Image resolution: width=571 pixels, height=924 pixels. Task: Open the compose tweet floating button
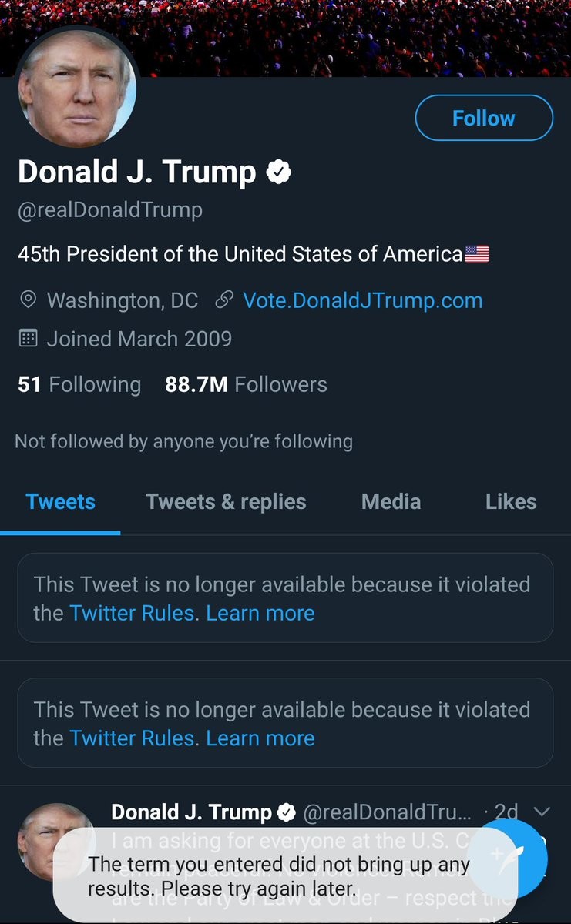tap(515, 857)
